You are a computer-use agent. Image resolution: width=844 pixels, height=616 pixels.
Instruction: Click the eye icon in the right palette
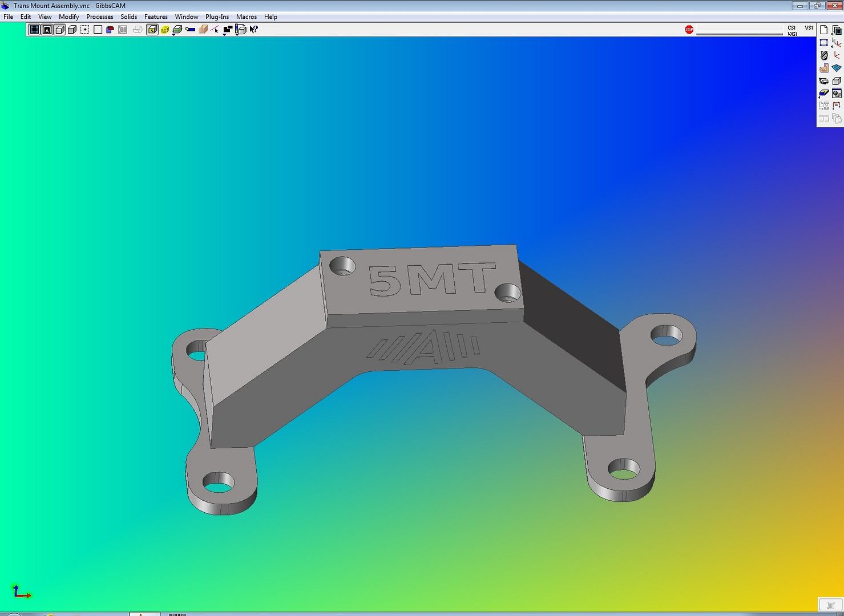[x=824, y=81]
